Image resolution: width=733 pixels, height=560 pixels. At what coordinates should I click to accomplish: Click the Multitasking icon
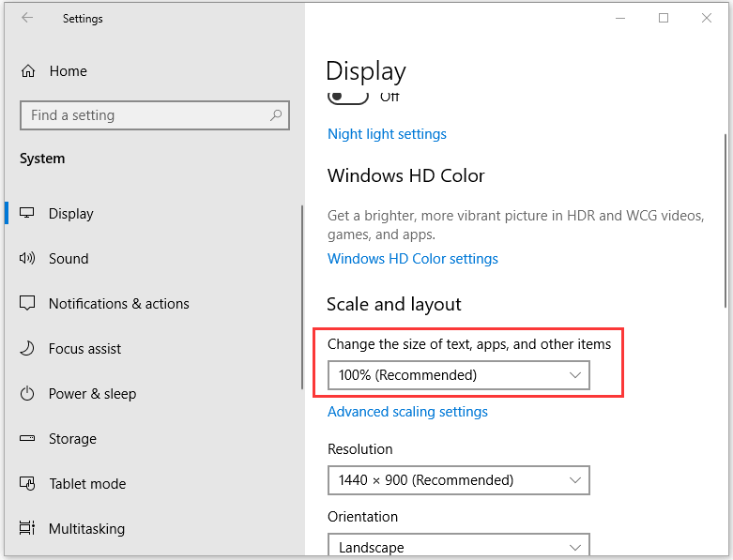click(x=28, y=529)
